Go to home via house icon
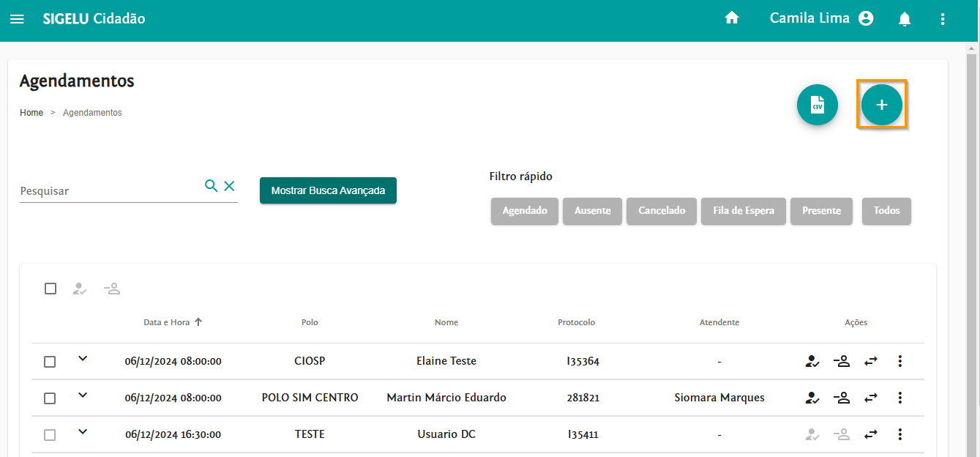This screenshot has height=457, width=980. click(x=731, y=19)
